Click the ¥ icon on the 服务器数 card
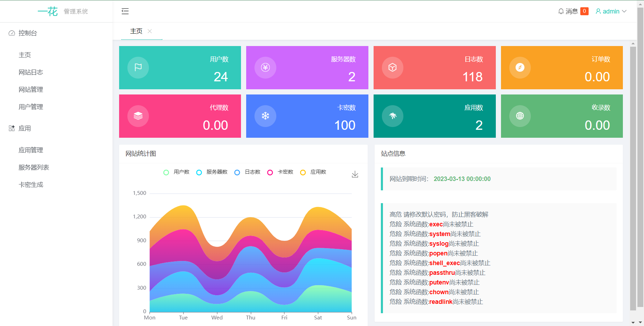 (265, 67)
